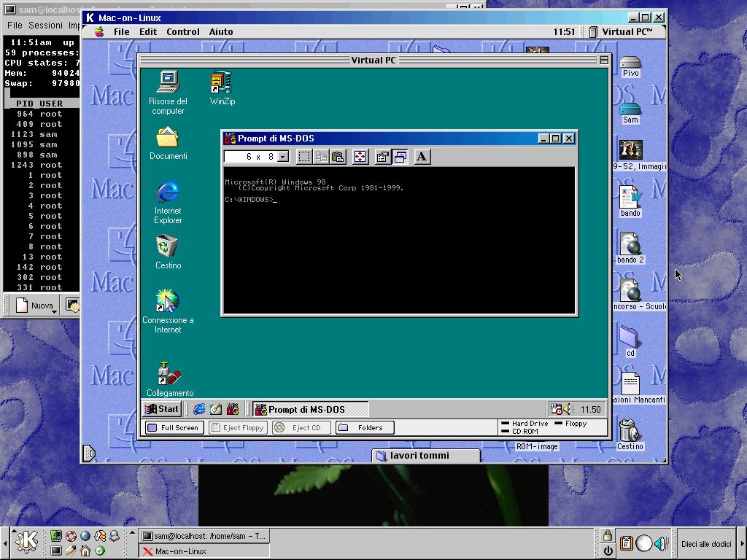This screenshot has width=747, height=560.
Task: Launch Internet Explorer from Quick Launch bar
Action: click(x=199, y=409)
